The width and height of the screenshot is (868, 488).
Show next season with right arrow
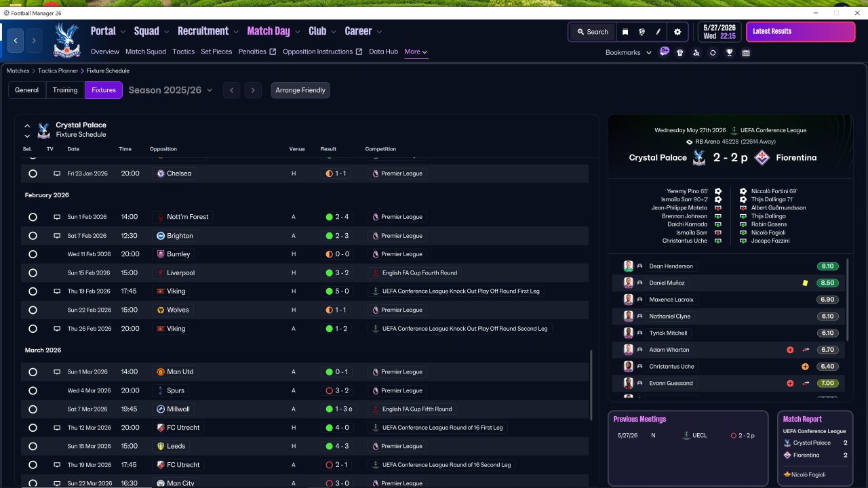click(253, 90)
